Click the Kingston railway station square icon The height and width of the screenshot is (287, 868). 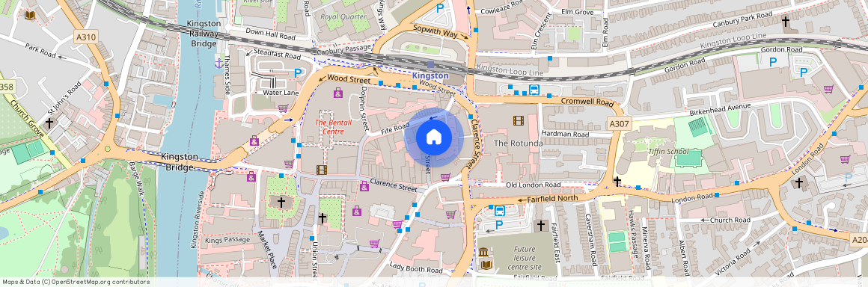click(431, 65)
